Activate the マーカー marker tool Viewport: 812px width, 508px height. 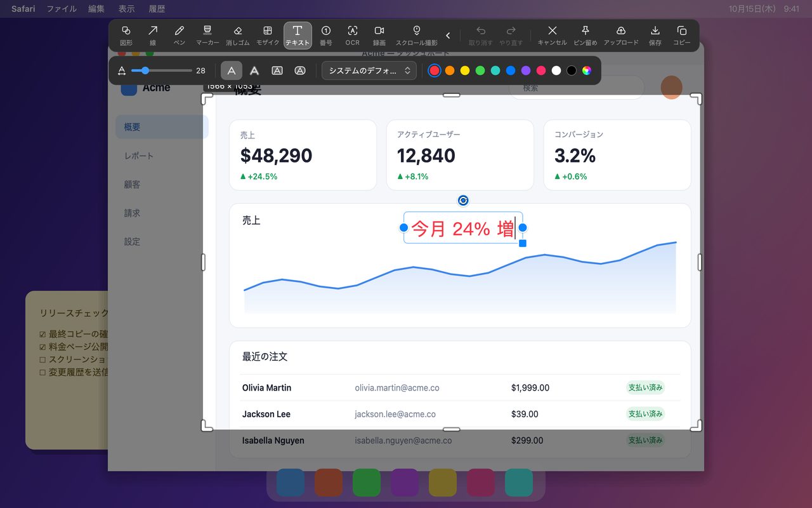[x=207, y=36]
